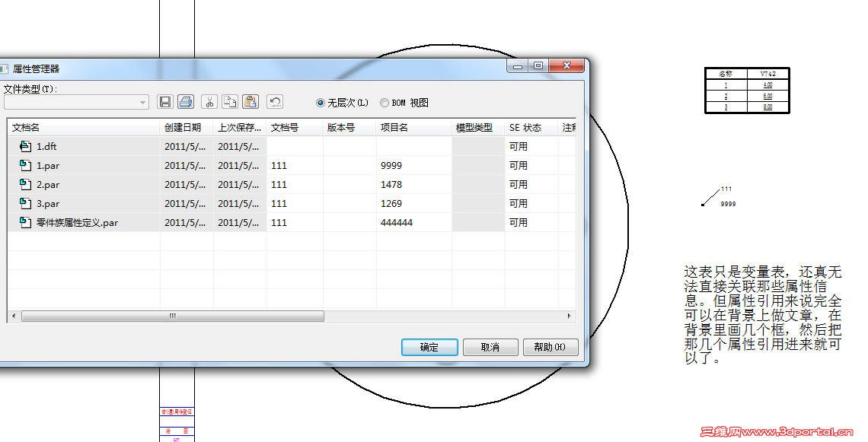Image resolution: width=868 pixels, height=442 pixels.
Task: Click the 3.par part file icon
Action: 25,203
